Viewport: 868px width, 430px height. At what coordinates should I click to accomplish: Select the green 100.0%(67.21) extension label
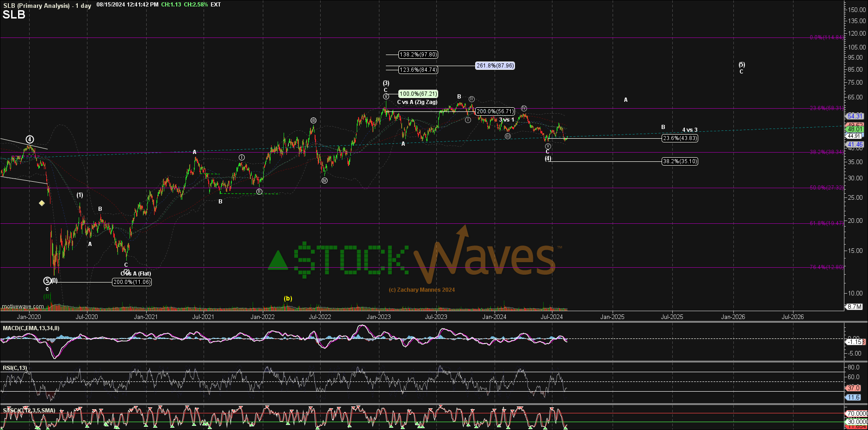click(x=418, y=94)
